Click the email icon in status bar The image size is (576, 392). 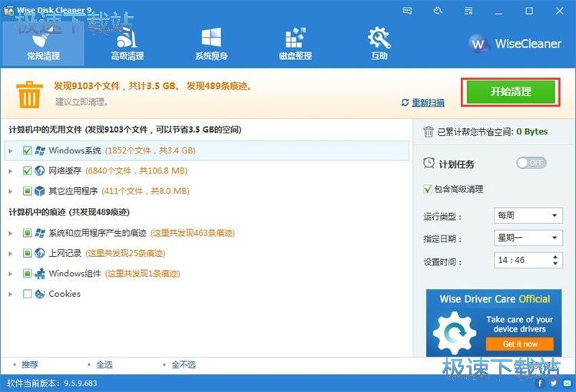click(568, 384)
